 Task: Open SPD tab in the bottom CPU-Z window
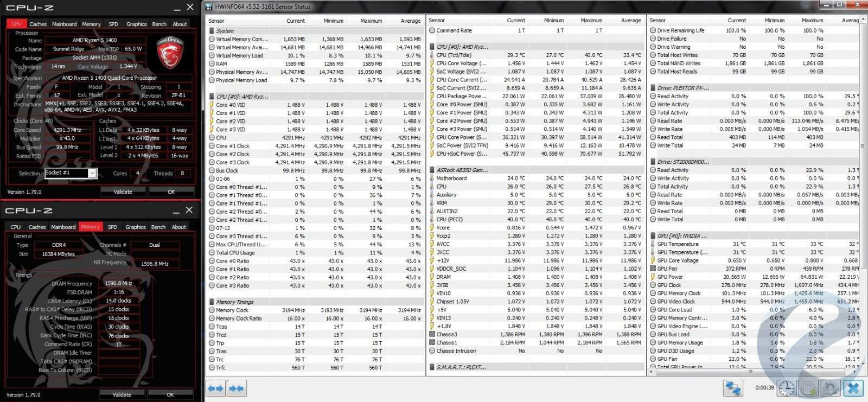[x=112, y=227]
